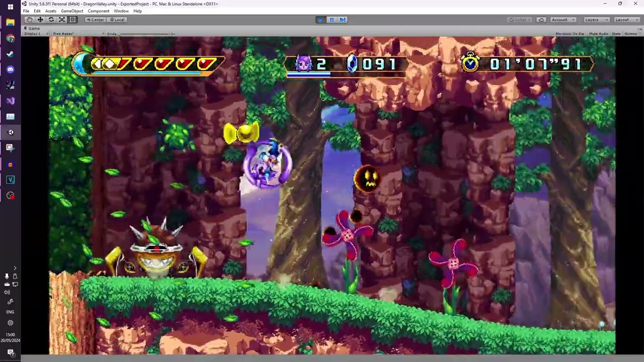Click the spiked turret enemy in game

click(x=156, y=249)
